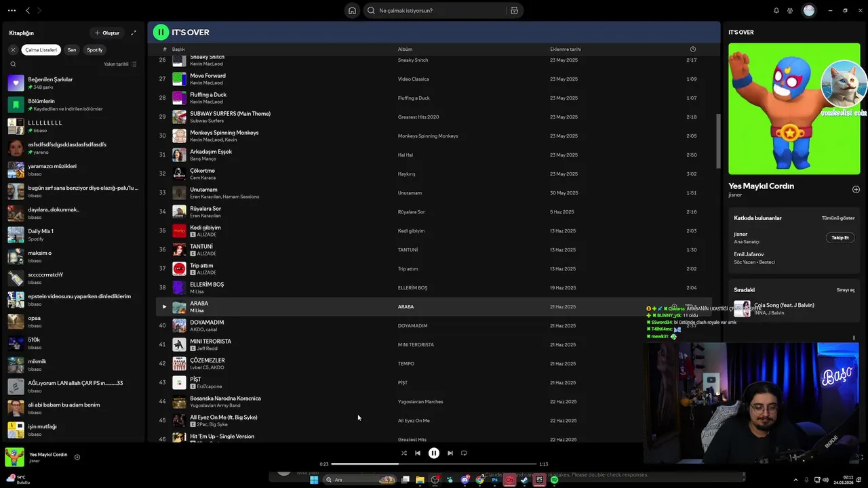Screen dimensions: 868x488
Task: Select the Bosanska Narodna Koracnica track
Action: 225,399
